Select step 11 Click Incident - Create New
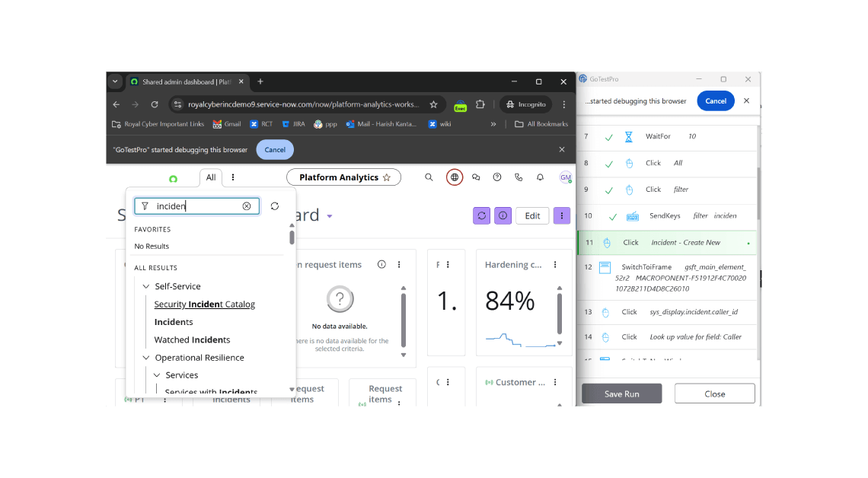This screenshot has width=868, height=478. [x=667, y=243]
